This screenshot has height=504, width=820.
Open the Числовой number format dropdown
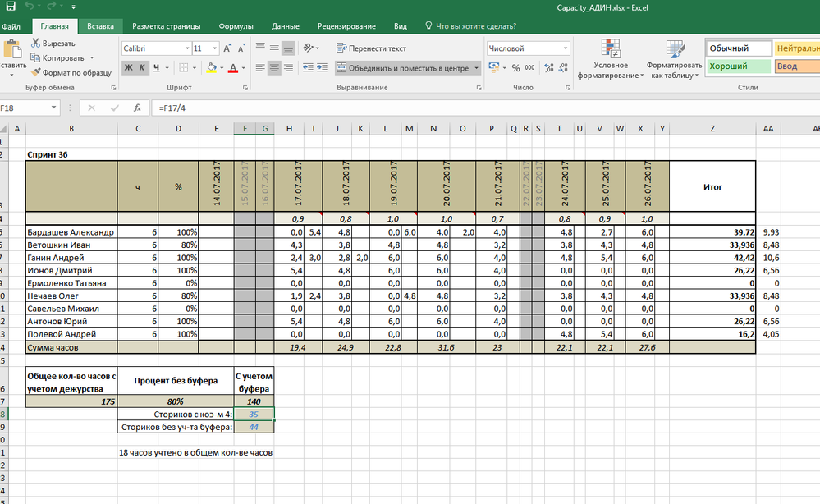pos(566,48)
